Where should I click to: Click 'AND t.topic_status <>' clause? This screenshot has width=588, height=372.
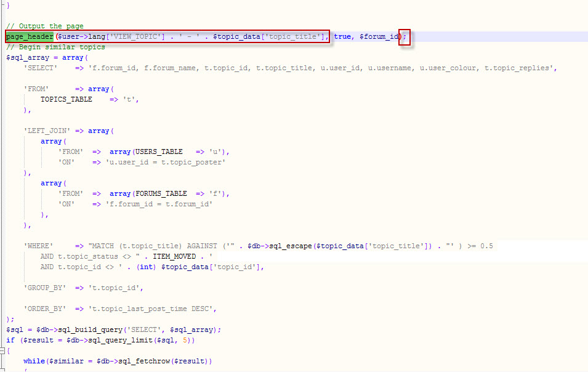86,256
